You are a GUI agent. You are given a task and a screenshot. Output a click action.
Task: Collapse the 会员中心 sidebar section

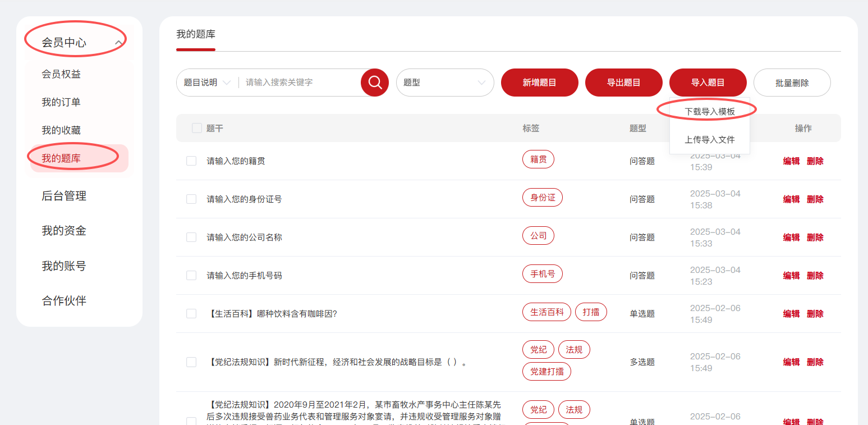coord(118,43)
